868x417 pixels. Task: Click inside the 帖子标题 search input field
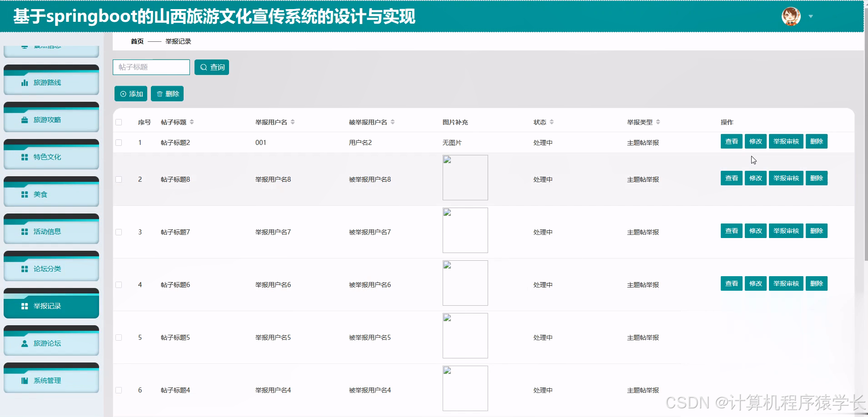pos(151,67)
